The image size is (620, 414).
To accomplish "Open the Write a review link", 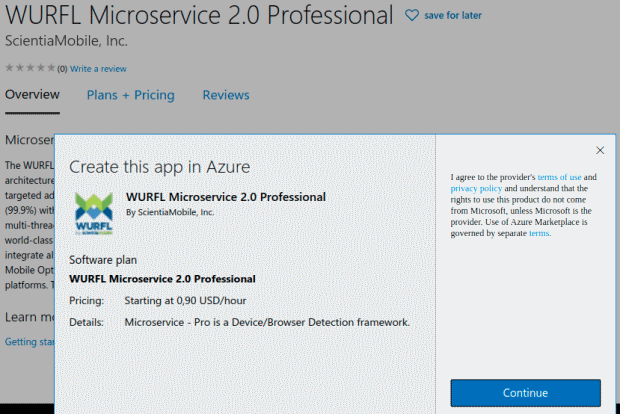I will coord(98,69).
